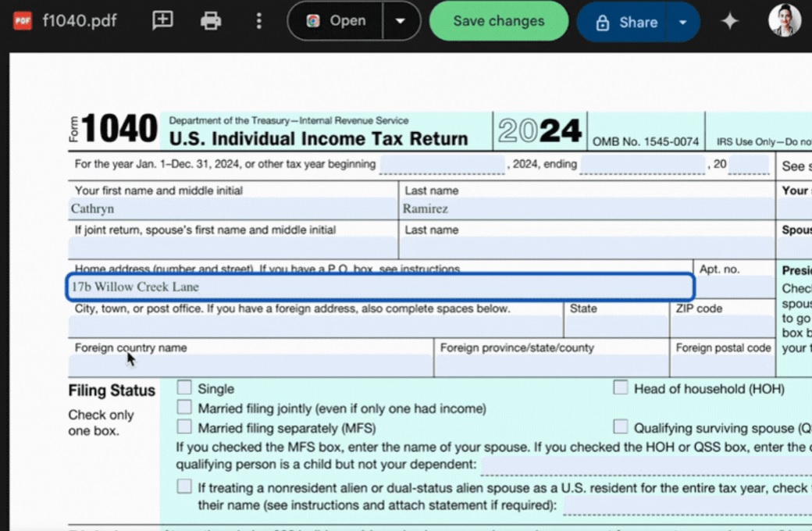Image resolution: width=812 pixels, height=531 pixels.
Task: Add a comment with the plus icon
Action: click(162, 20)
